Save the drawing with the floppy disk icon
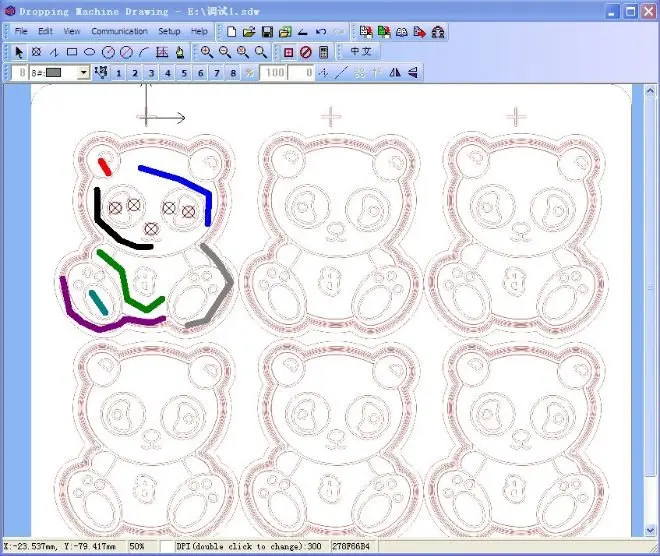 point(267,32)
